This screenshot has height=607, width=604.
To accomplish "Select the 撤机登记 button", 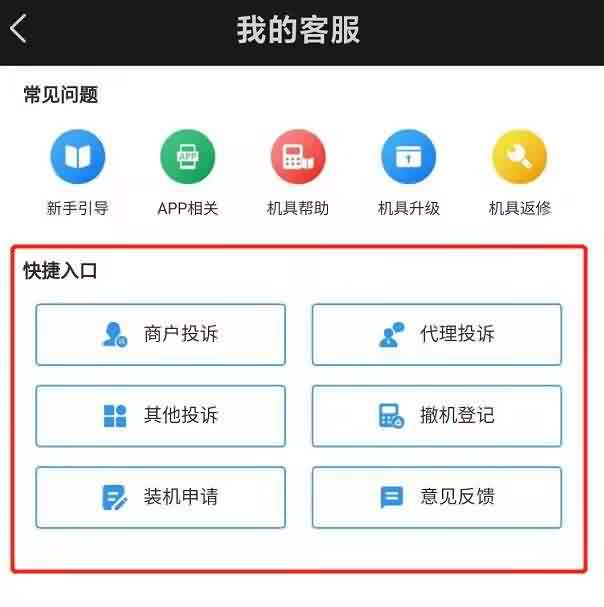I will tap(437, 416).
